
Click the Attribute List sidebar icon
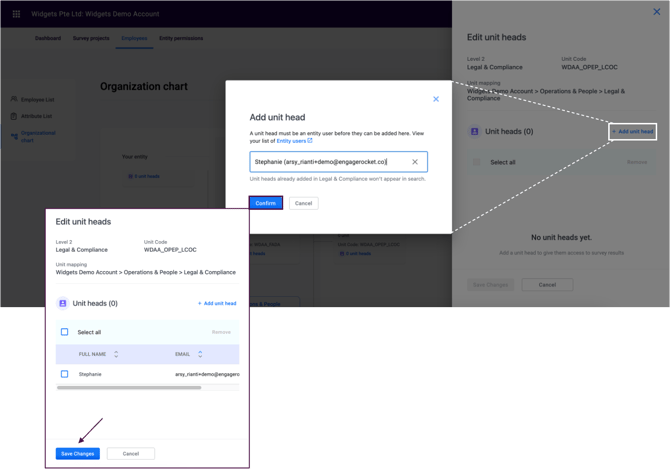click(14, 116)
